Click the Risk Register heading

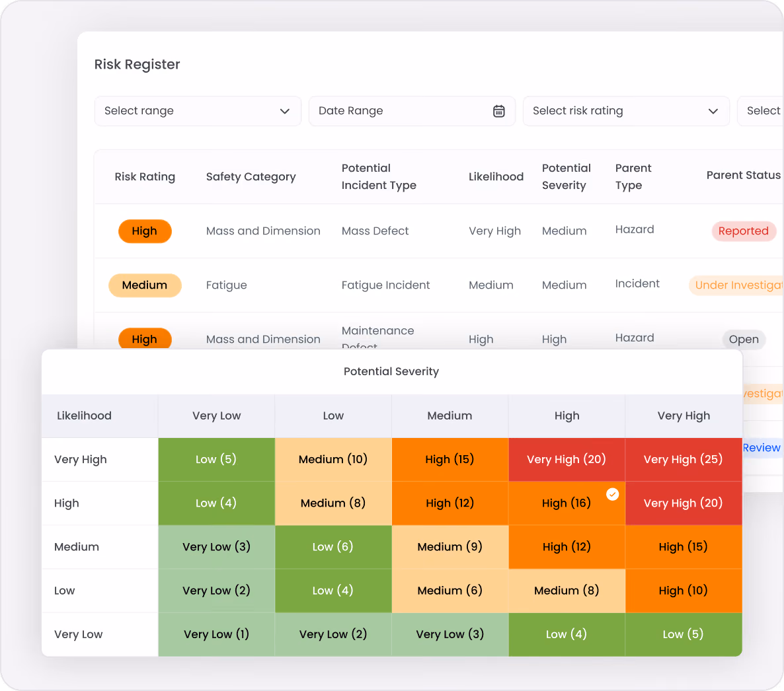137,65
